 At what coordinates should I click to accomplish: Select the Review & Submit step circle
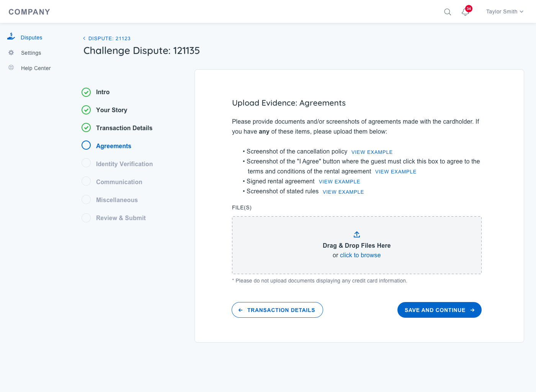coord(86,218)
